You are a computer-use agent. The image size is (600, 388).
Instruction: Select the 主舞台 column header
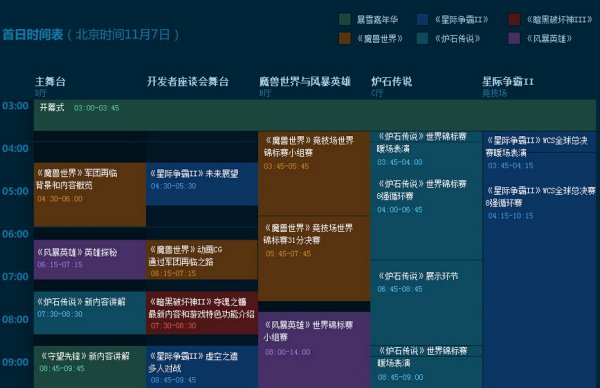click(51, 82)
